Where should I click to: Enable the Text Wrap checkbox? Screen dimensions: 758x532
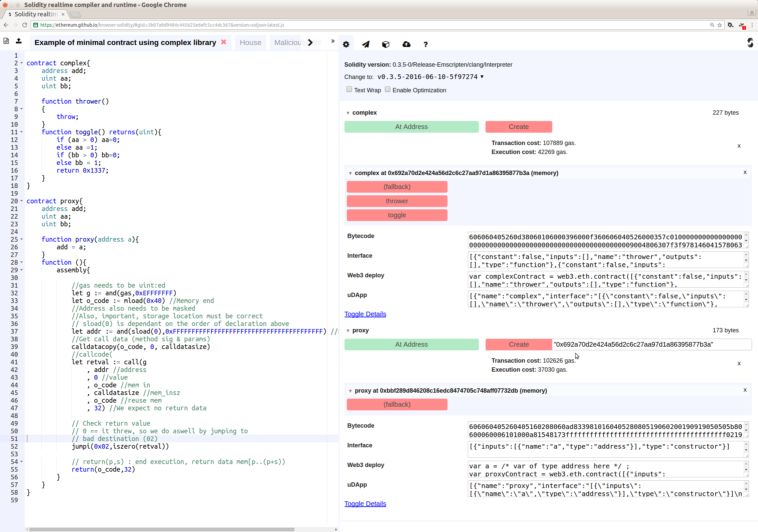tap(349, 89)
